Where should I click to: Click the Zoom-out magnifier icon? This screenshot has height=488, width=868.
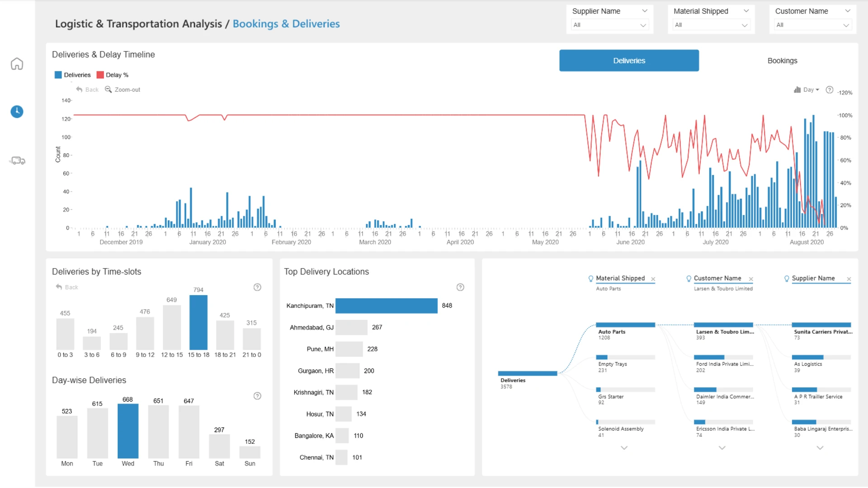pyautogui.click(x=108, y=89)
